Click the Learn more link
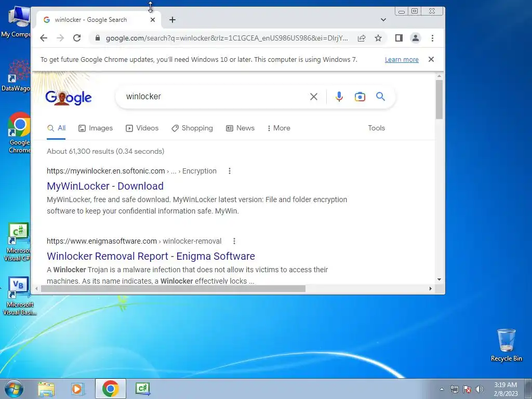 tap(402, 60)
